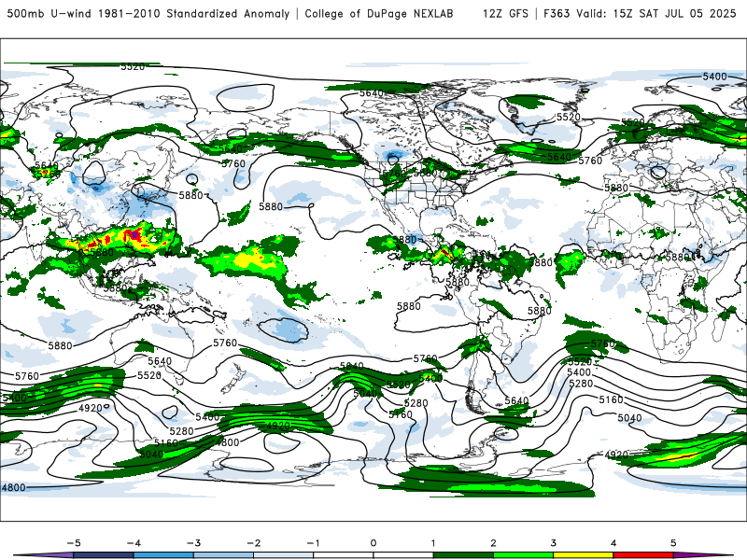747x560 pixels.
Task: Click the '4800' contour label at the map's left edge
Action: point(13,487)
